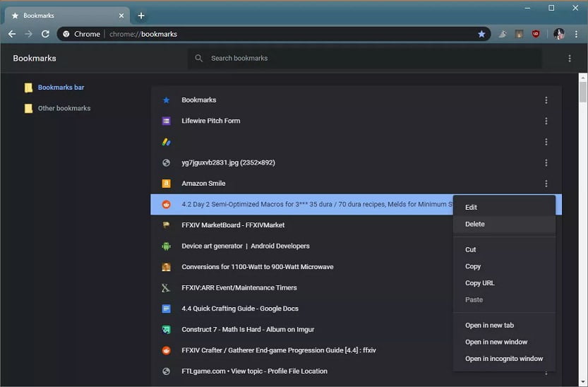
Task: Click the chrome://bookmarks address bar
Action: point(274,34)
